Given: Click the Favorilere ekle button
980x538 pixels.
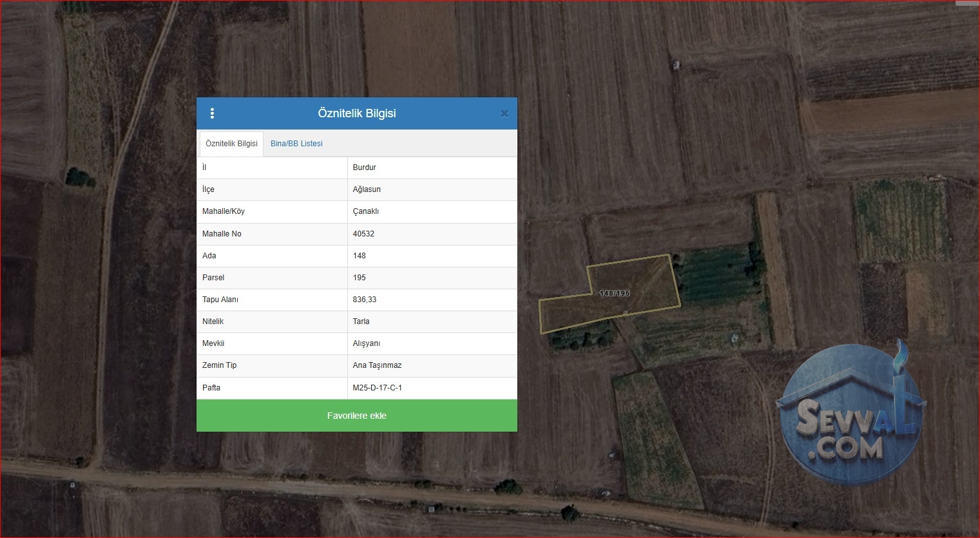Looking at the screenshot, I should pyautogui.click(x=357, y=416).
